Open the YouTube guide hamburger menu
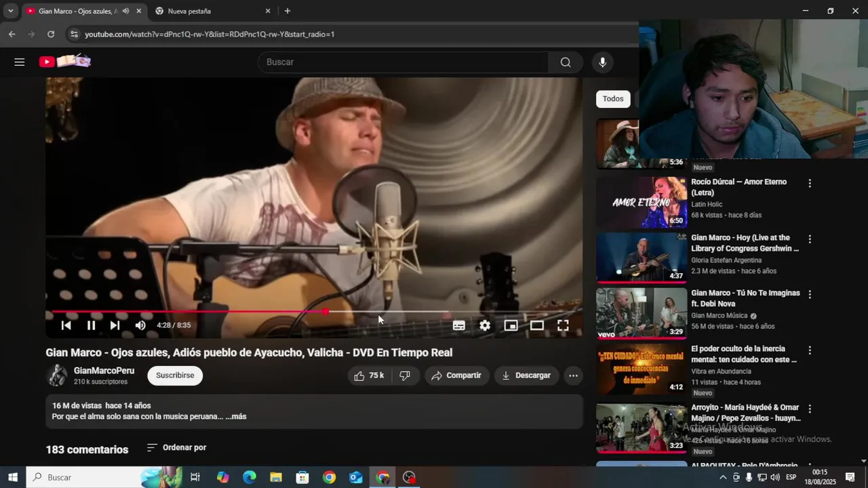Viewport: 868px width, 488px height. (x=19, y=62)
